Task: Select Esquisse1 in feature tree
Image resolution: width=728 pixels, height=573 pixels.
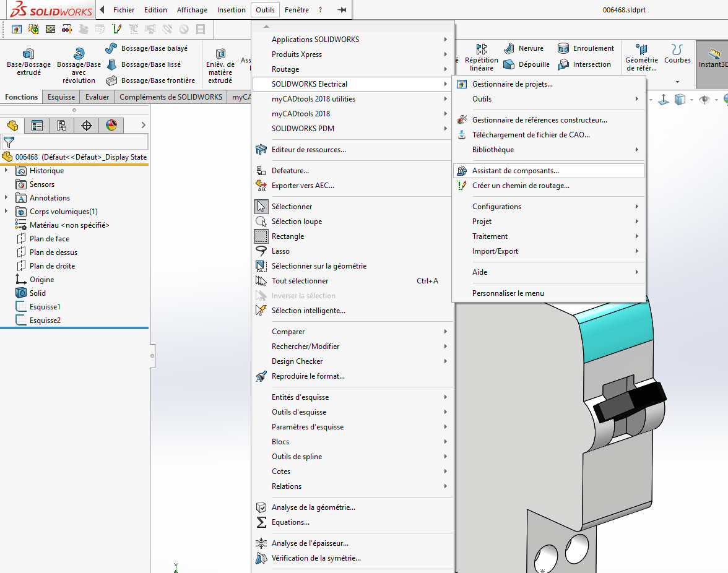Action: coord(45,307)
